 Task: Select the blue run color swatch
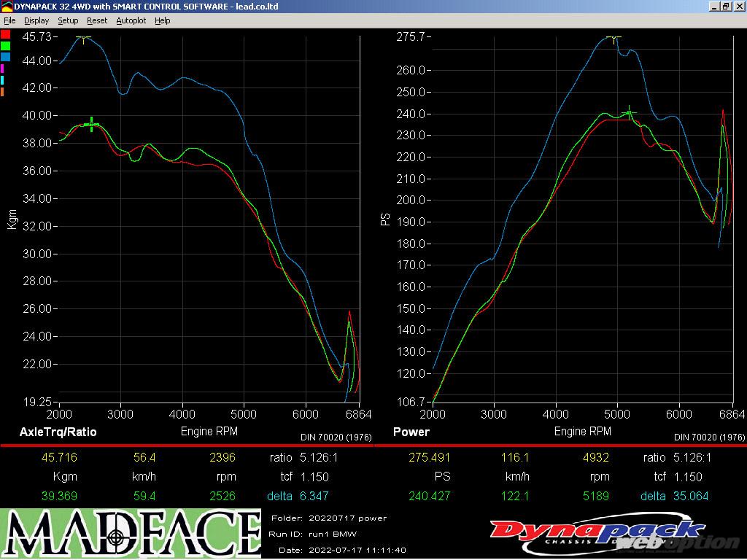point(5,57)
